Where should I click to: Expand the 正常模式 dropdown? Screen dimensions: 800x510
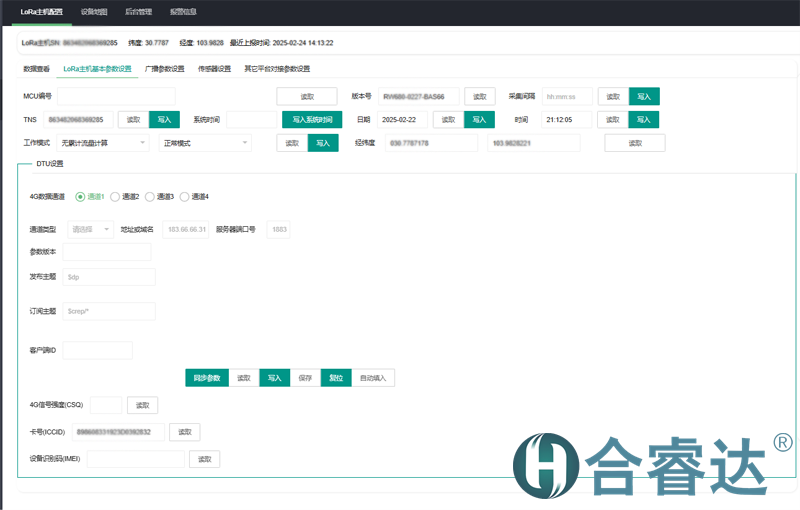[205, 143]
